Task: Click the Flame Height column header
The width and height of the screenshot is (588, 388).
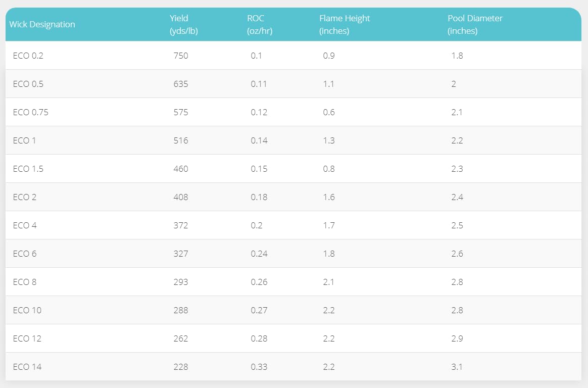Action: pyautogui.click(x=345, y=24)
